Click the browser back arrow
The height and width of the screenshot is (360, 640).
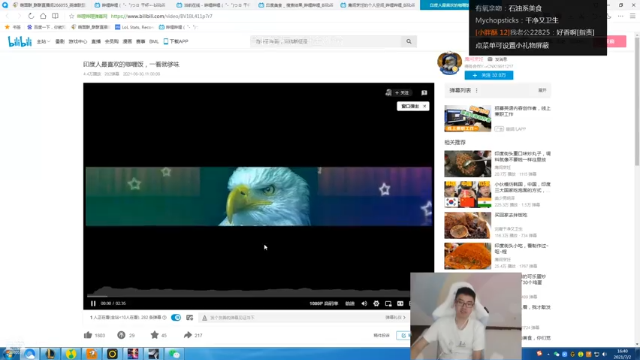(7, 16)
